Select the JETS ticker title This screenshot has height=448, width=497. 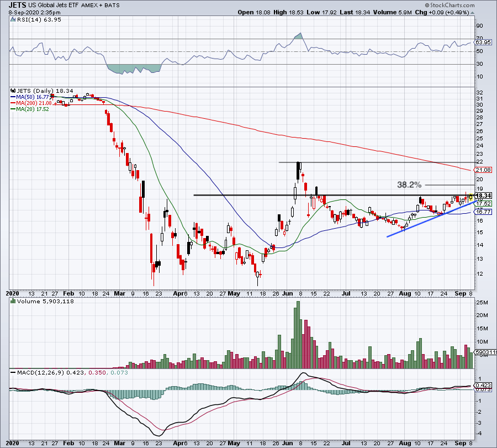(18, 5)
